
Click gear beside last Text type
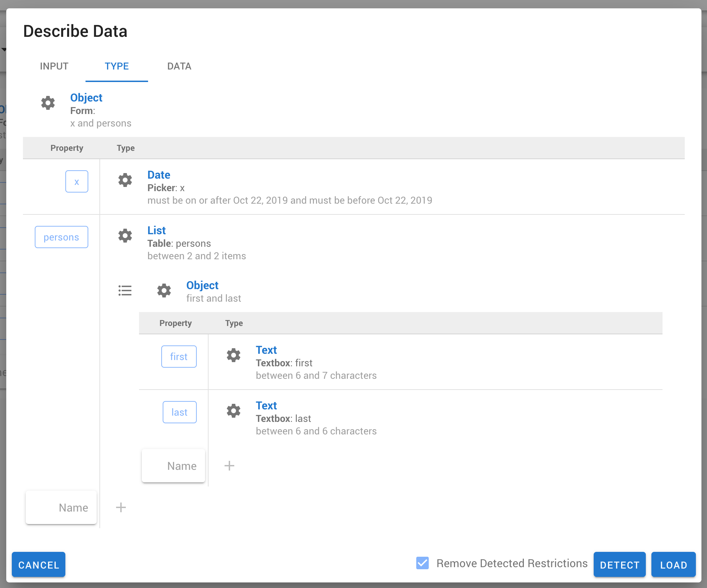[x=234, y=411]
